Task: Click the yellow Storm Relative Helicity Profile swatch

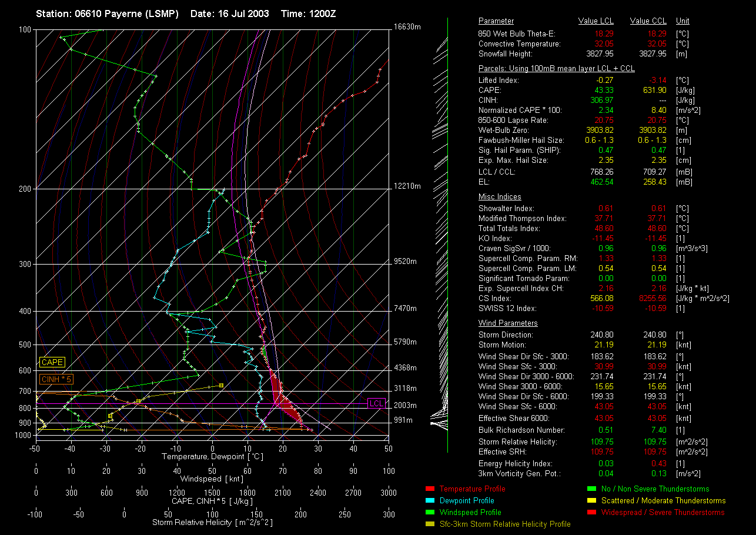Action: coord(429,524)
